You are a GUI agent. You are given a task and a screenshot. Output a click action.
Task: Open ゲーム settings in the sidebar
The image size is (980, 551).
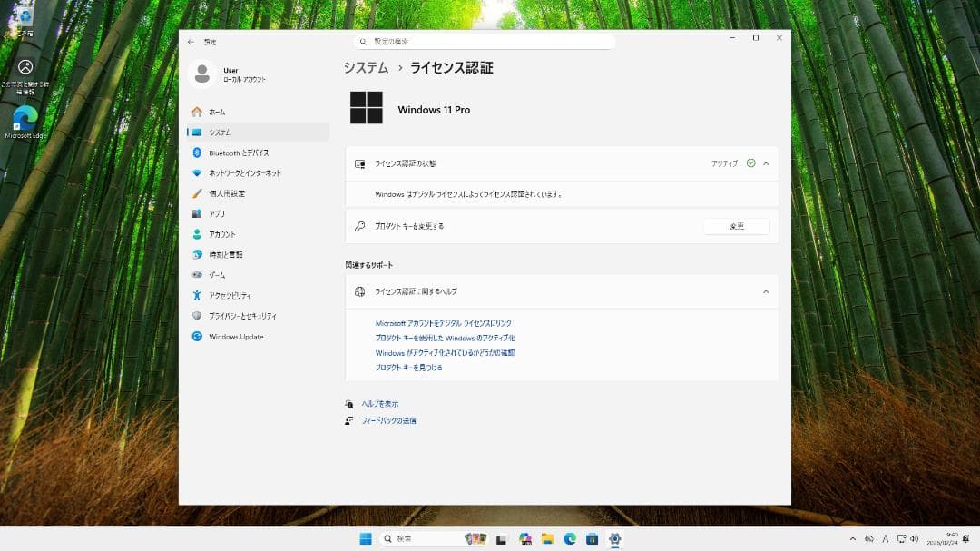(x=258, y=274)
